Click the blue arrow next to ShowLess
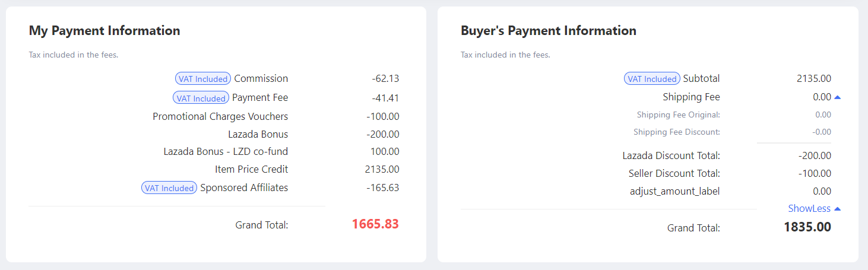868x270 pixels. 837,208
